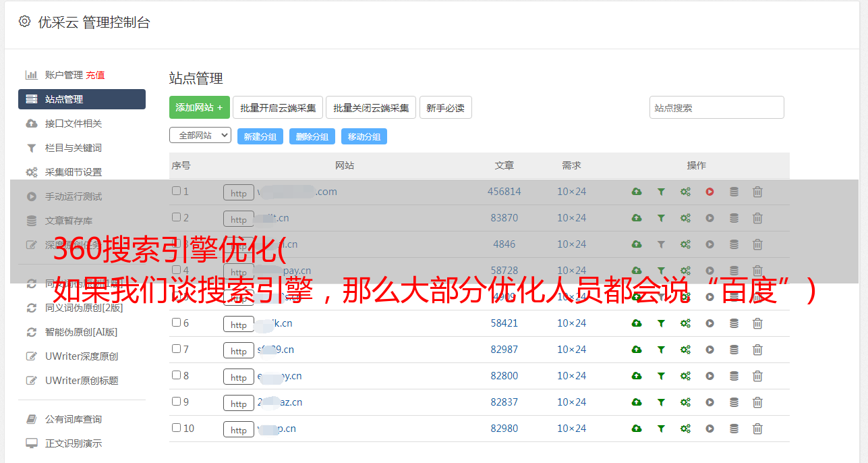Open the 新手必读 button
Viewport: 868px width, 463px height.
446,107
